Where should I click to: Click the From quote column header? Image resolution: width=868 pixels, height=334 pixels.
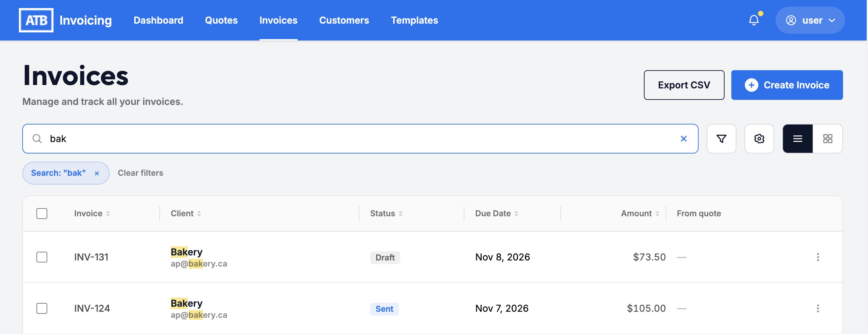(x=699, y=214)
